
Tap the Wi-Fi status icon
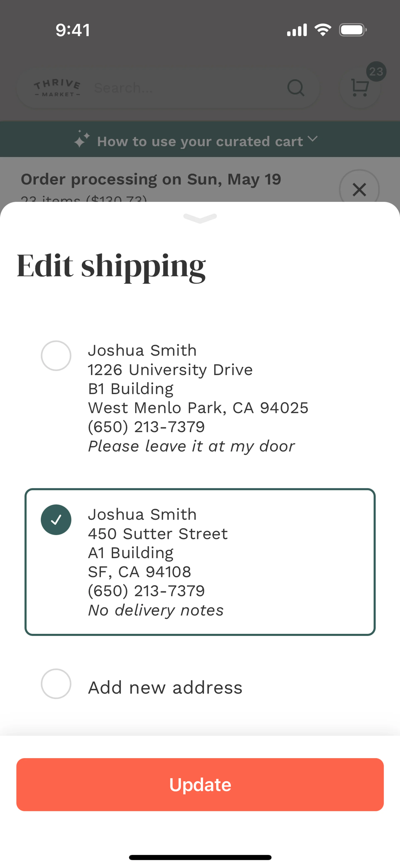coord(322,30)
